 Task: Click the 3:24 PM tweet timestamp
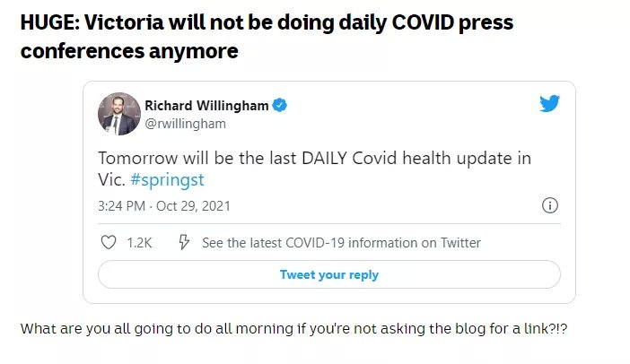121,206
